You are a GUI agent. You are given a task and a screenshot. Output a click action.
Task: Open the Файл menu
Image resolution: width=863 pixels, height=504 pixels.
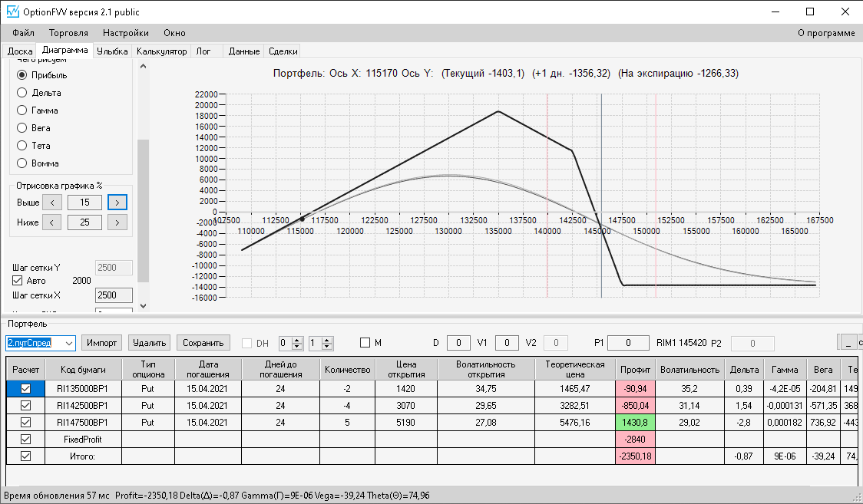click(x=23, y=33)
